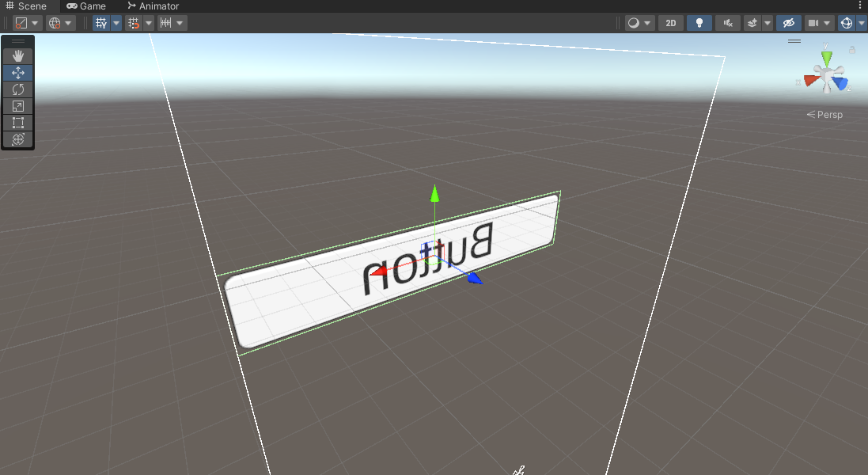The image size is (868, 475).
Task: Click the green Y-axis move handle arrow
Action: tap(434, 194)
